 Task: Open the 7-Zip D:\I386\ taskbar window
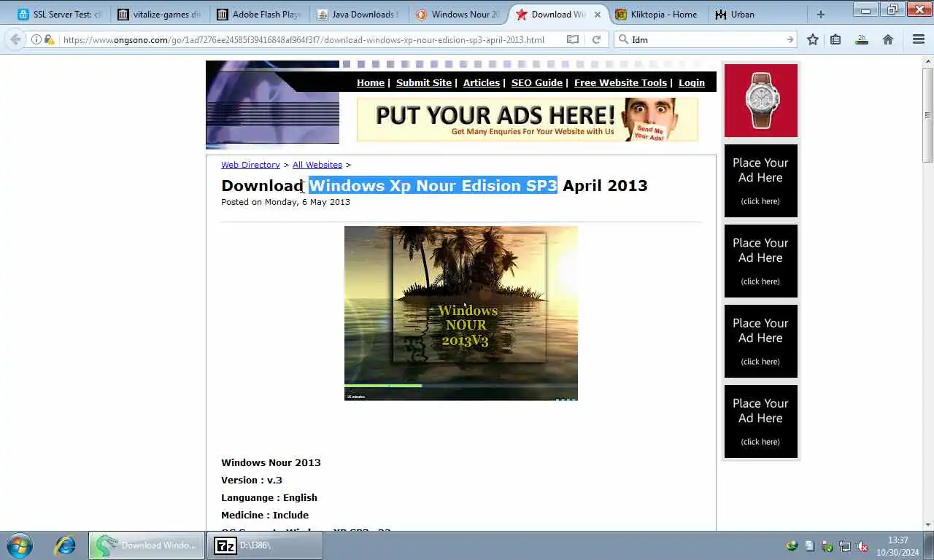click(x=265, y=545)
